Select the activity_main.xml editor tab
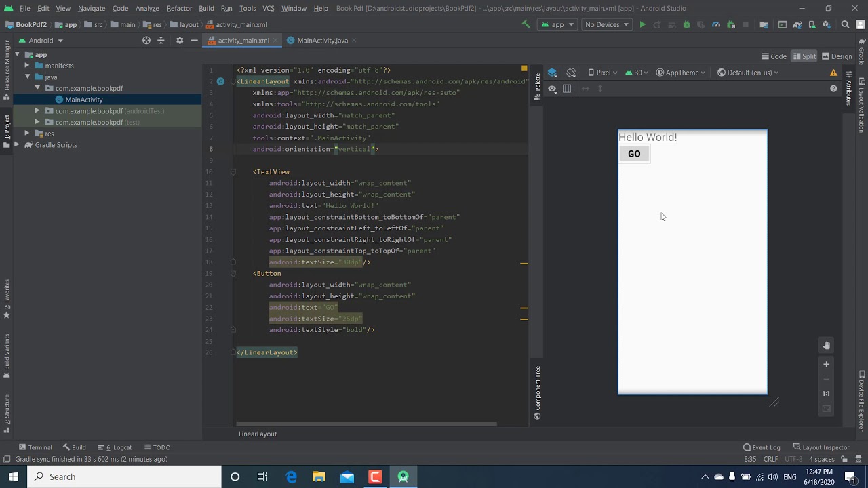 coord(243,41)
